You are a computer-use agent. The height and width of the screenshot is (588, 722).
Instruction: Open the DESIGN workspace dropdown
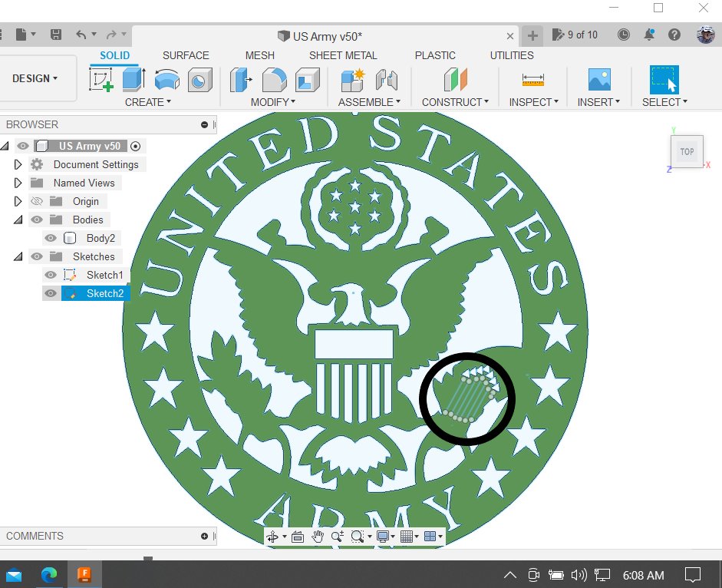click(35, 78)
